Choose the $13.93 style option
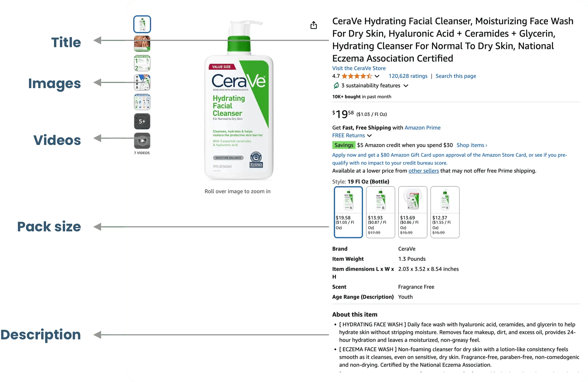 coord(381,212)
